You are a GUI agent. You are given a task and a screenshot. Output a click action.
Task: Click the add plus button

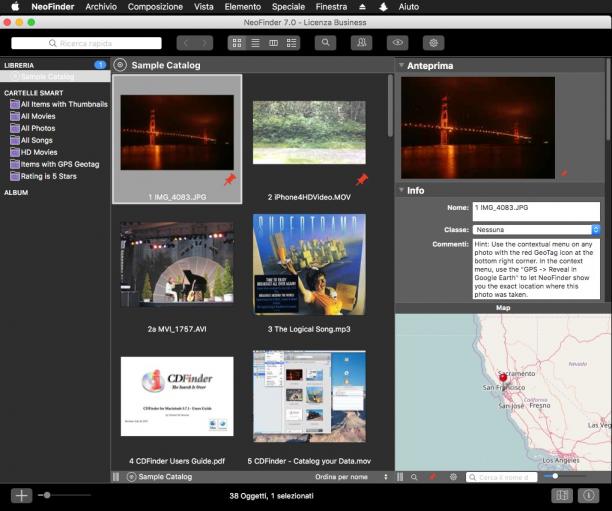coord(21,495)
